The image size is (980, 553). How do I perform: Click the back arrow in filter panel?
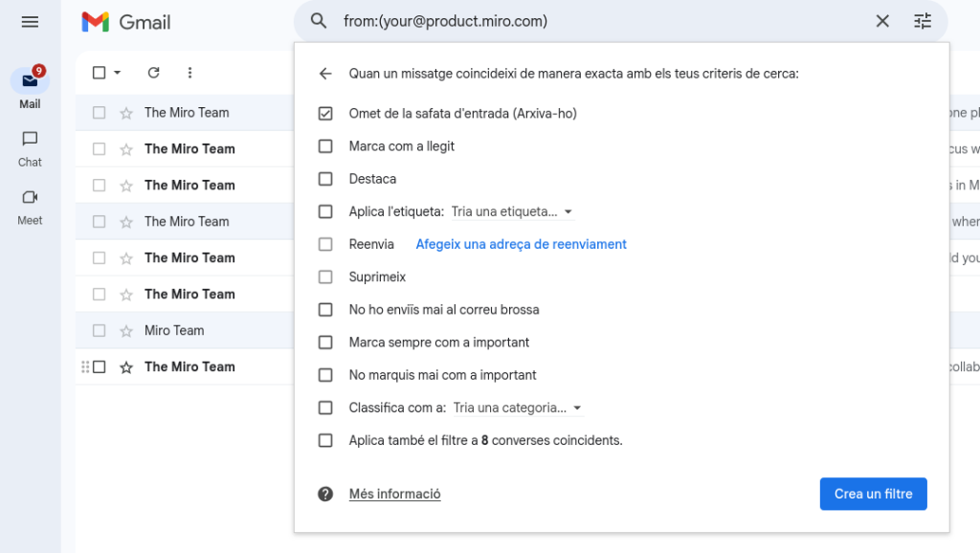tap(325, 74)
